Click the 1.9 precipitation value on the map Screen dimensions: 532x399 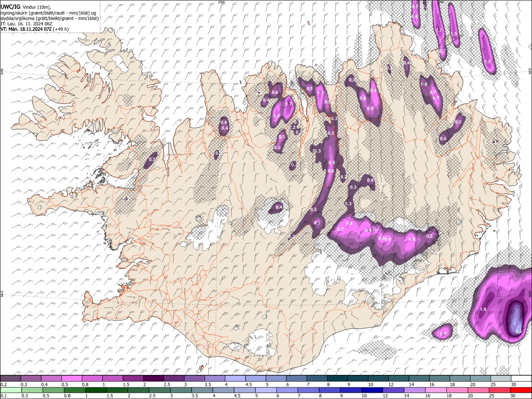pos(483,310)
